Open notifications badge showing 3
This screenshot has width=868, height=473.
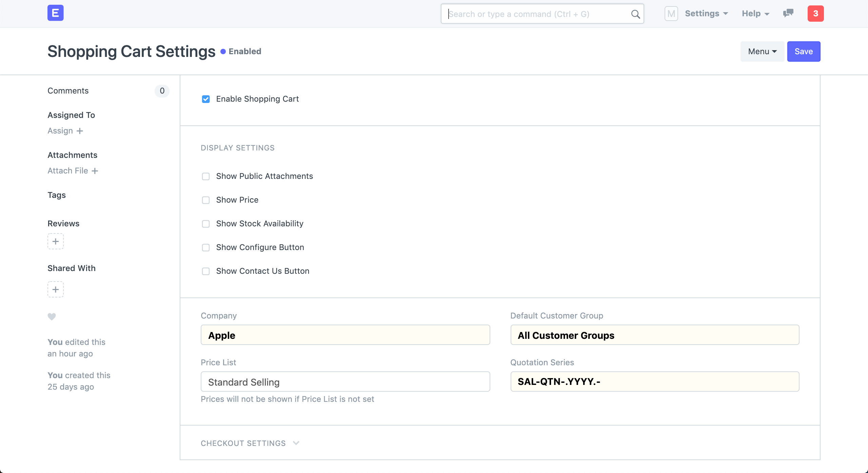[x=815, y=14]
